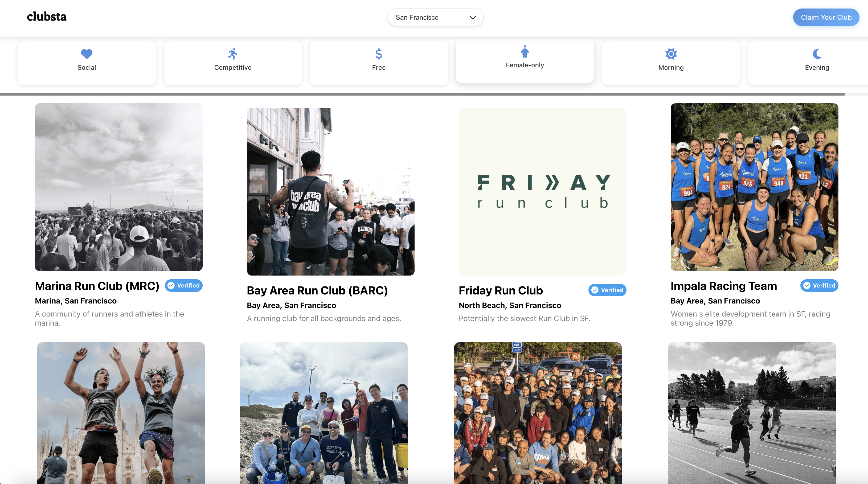Open Impala Racing Team title
Screen dimensions: 868x484
point(723,286)
